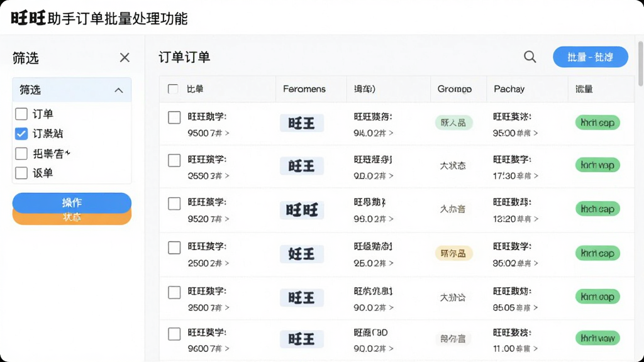Toggle the 订单 filter checkbox

(x=21, y=114)
